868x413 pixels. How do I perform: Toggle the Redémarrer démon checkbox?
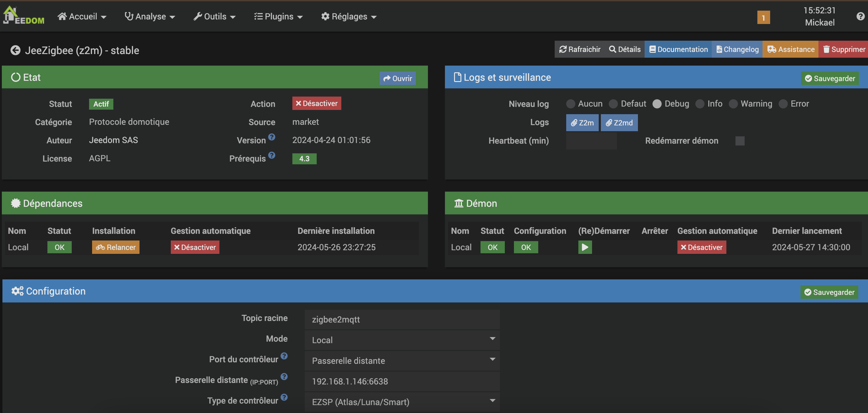point(740,141)
